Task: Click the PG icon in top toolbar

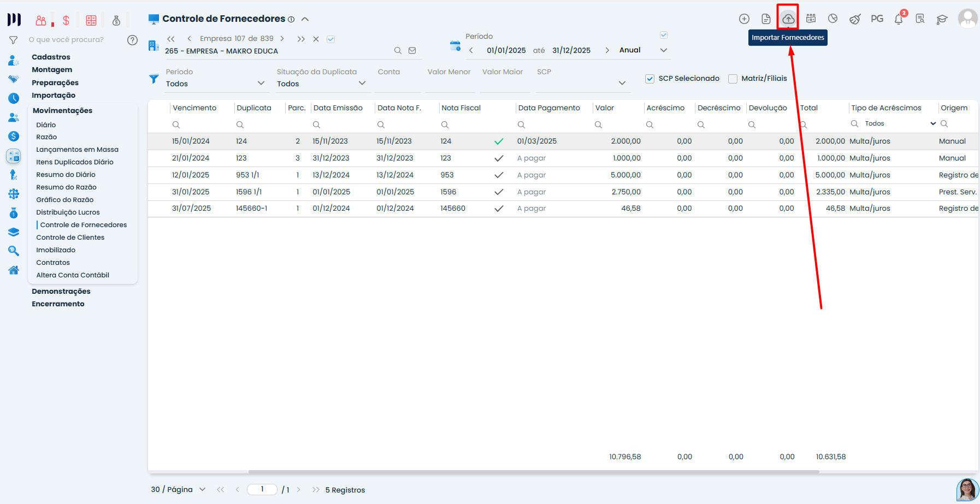Action: click(877, 19)
